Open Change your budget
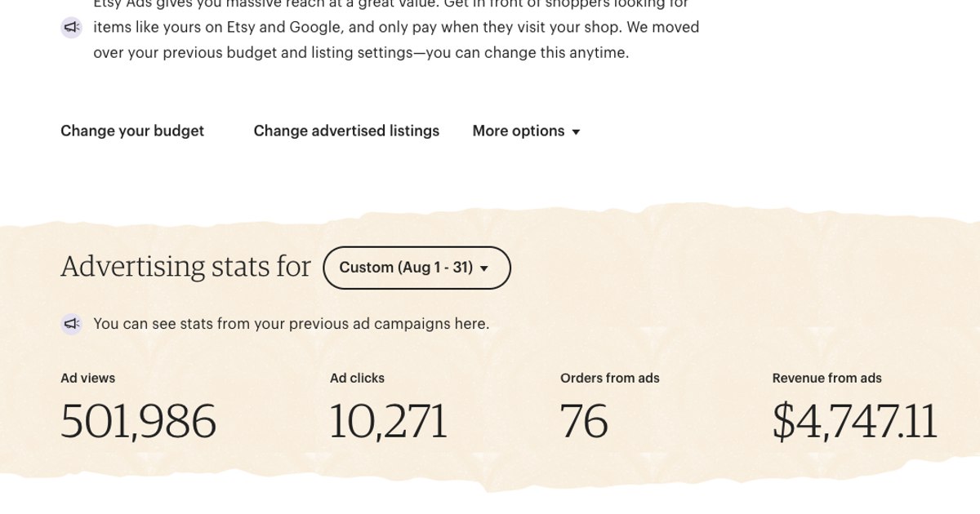The height and width of the screenshot is (514, 980). click(x=132, y=131)
